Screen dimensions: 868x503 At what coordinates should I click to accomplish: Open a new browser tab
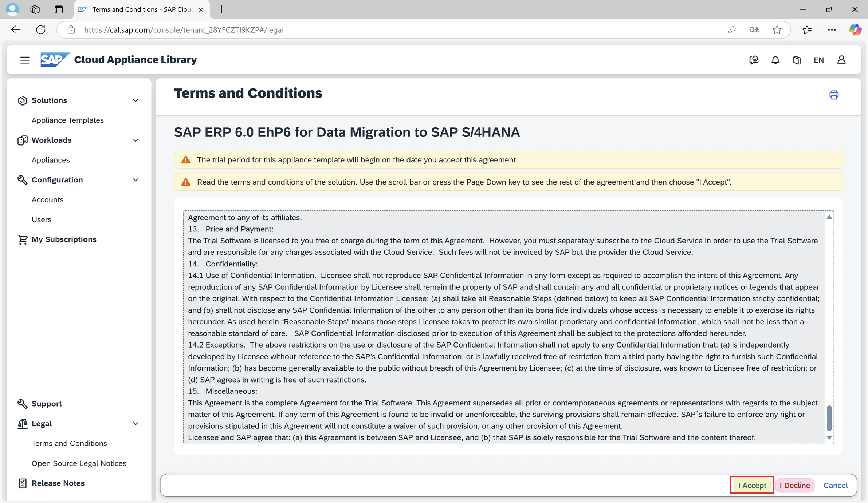(x=222, y=9)
